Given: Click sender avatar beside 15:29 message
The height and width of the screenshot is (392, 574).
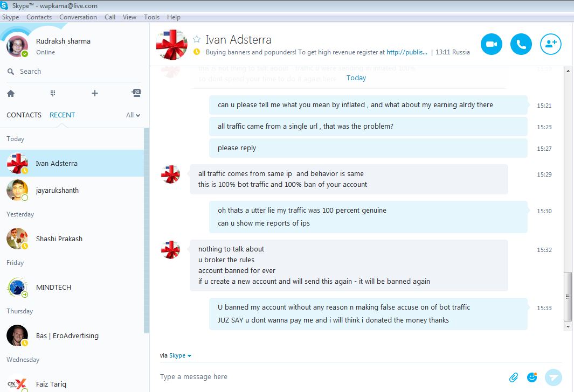Looking at the screenshot, I should tap(171, 174).
